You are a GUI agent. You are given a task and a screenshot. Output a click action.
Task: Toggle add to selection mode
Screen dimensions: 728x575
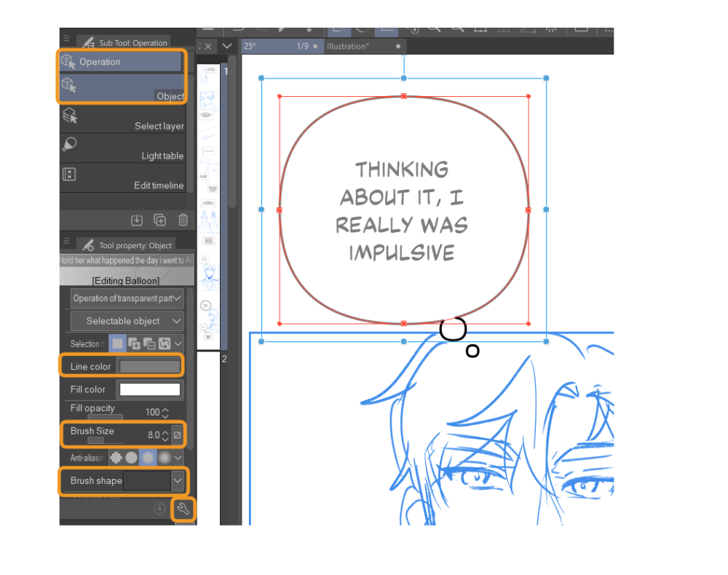(133, 343)
